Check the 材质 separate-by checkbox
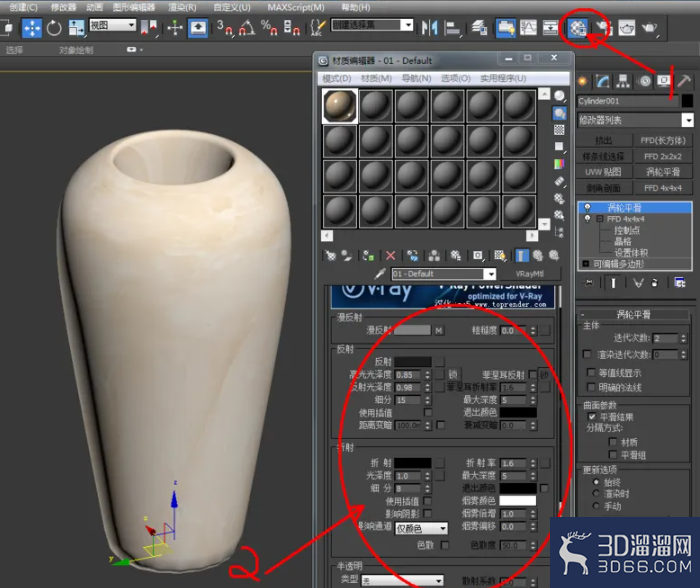Screen dimensions: 700x588 (x=612, y=442)
